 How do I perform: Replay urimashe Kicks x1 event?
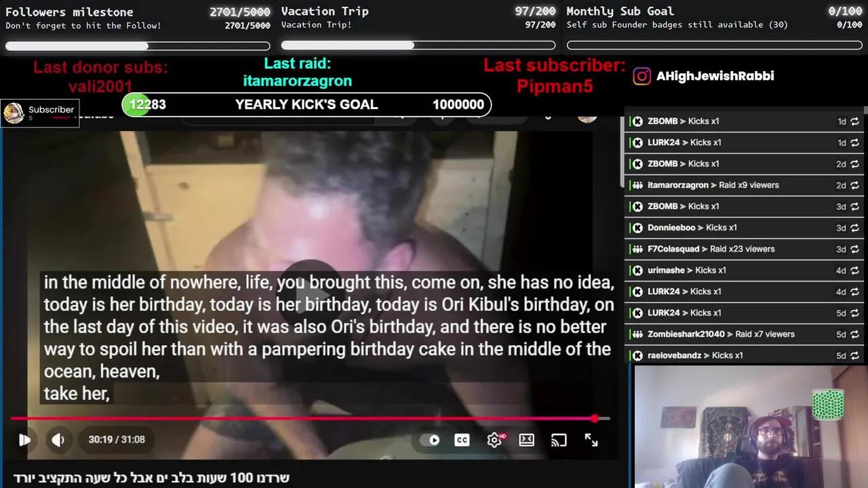854,270
